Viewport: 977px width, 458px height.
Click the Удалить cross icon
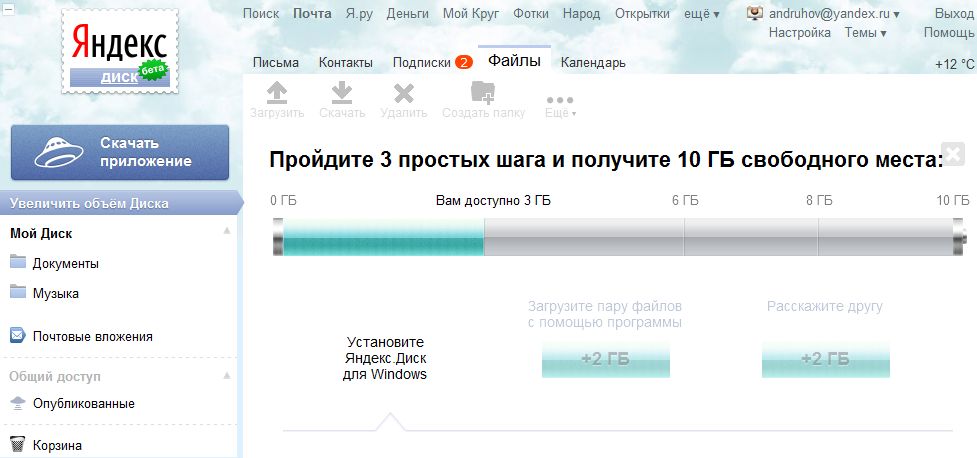point(404,93)
